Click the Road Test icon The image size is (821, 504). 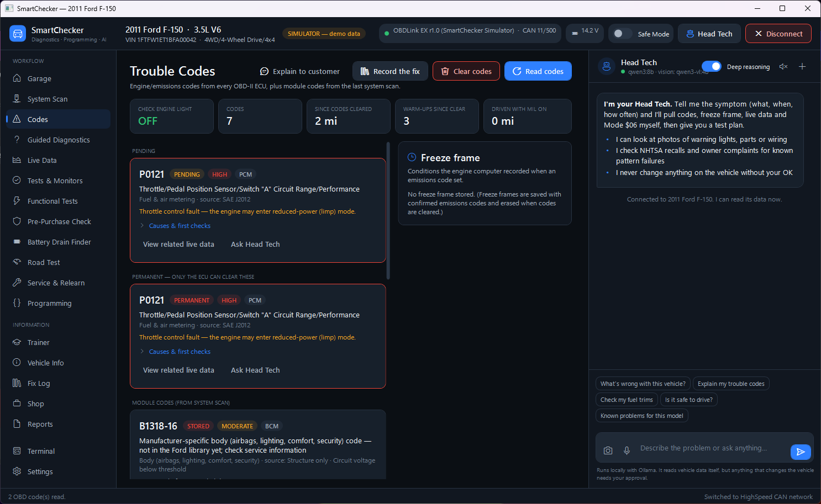click(17, 262)
